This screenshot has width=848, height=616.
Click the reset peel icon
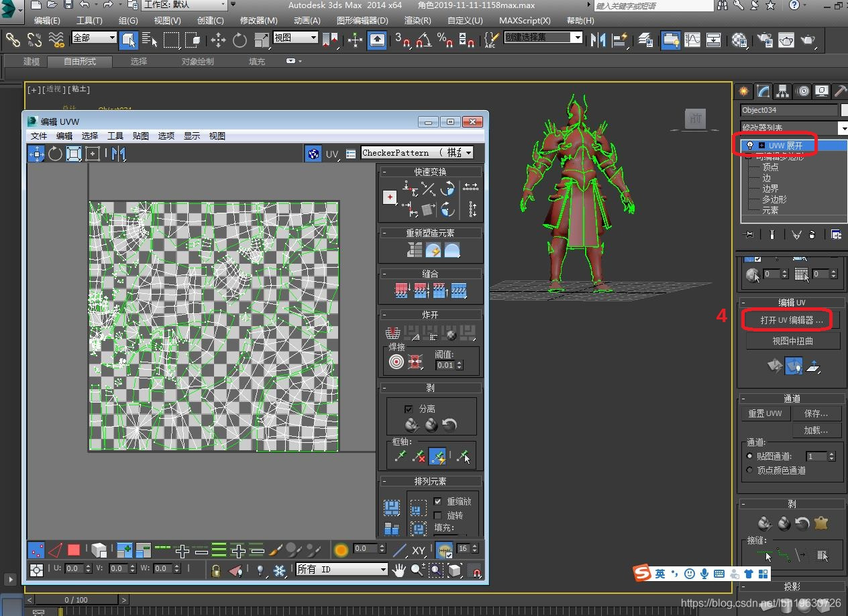point(449,425)
